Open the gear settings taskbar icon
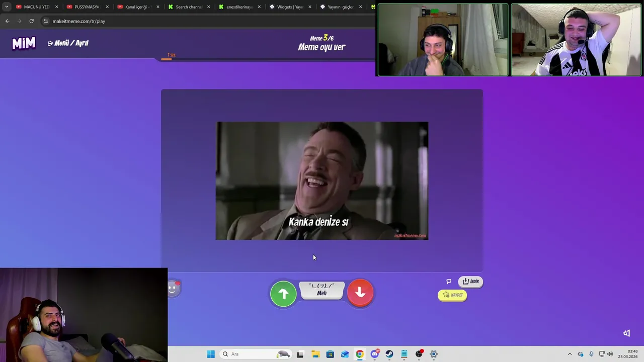Screen dimensions: 644x362 click(x=434, y=354)
